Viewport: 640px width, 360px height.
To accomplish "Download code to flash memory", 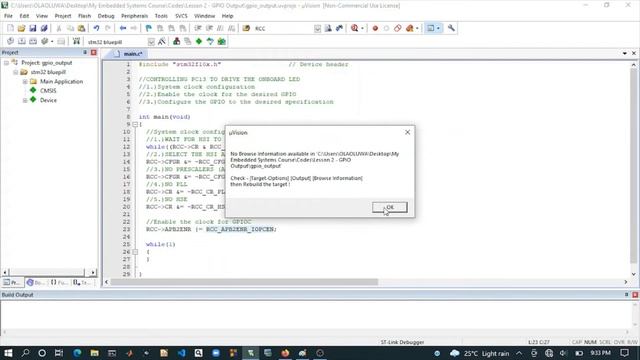I will [x=76, y=41].
